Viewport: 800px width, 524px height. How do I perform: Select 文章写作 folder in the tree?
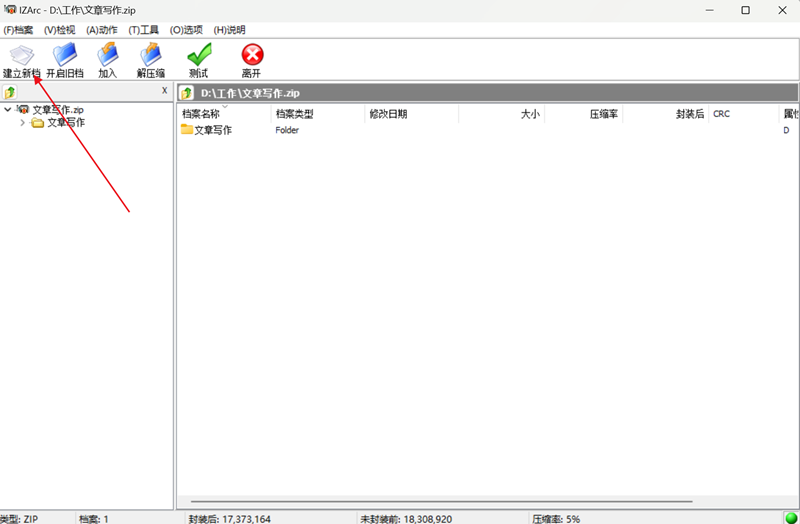pos(66,122)
